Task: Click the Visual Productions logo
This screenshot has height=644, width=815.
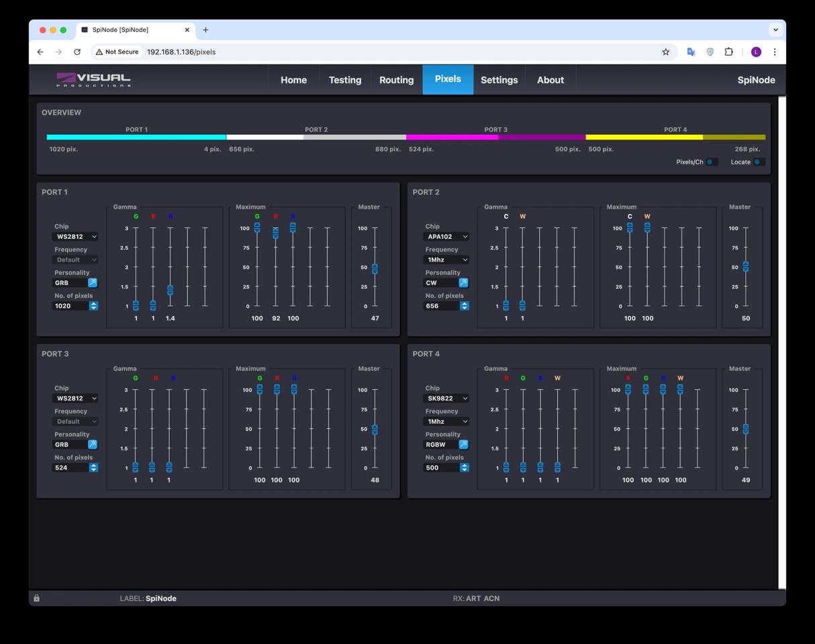Action: click(93, 80)
